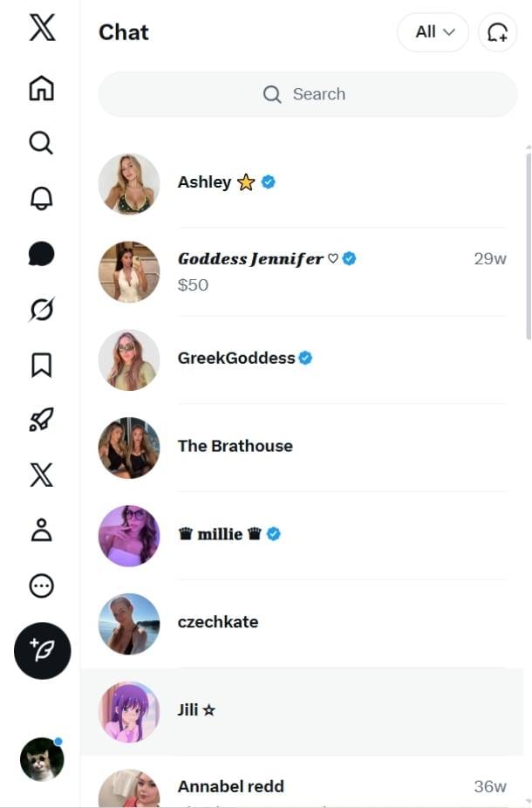This screenshot has height=808, width=532.
Task: Click the compose post pen button
Action: 41,650
